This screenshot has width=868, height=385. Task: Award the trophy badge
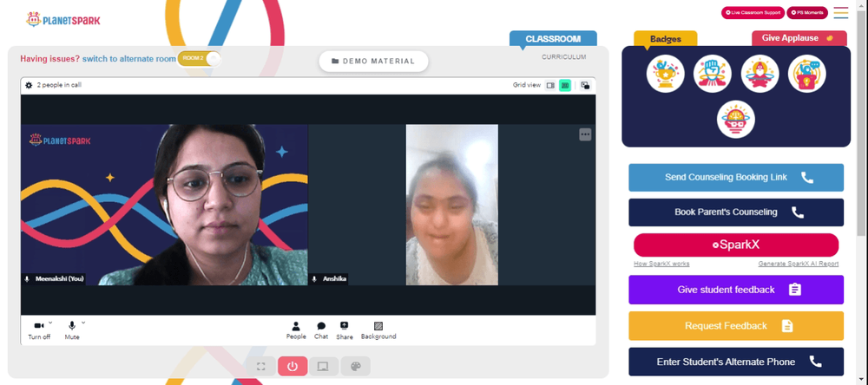666,74
